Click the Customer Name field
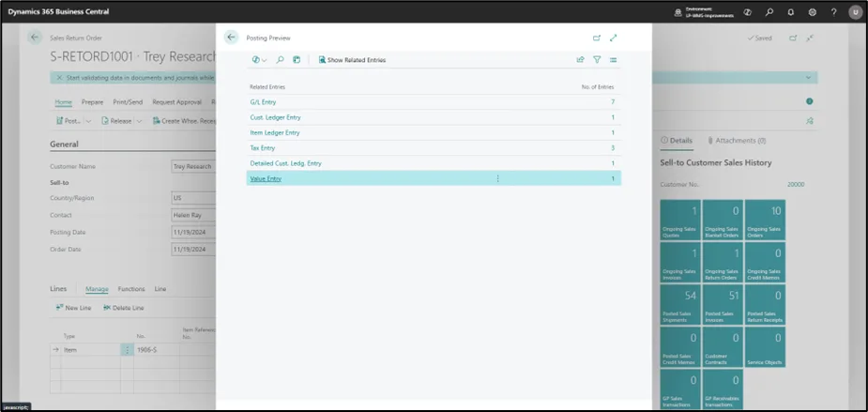 193,166
